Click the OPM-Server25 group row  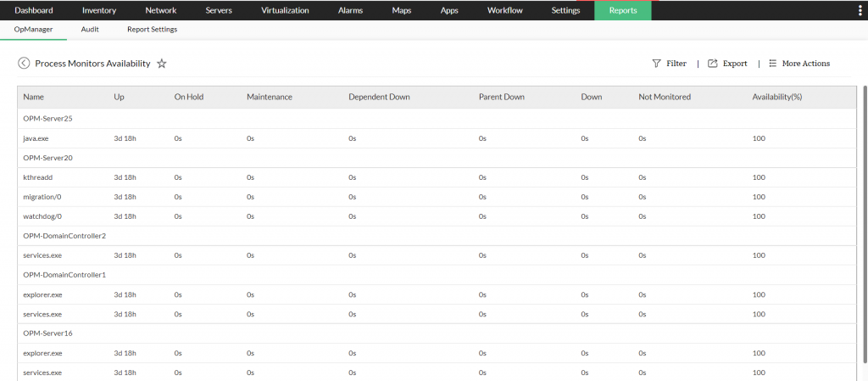47,118
